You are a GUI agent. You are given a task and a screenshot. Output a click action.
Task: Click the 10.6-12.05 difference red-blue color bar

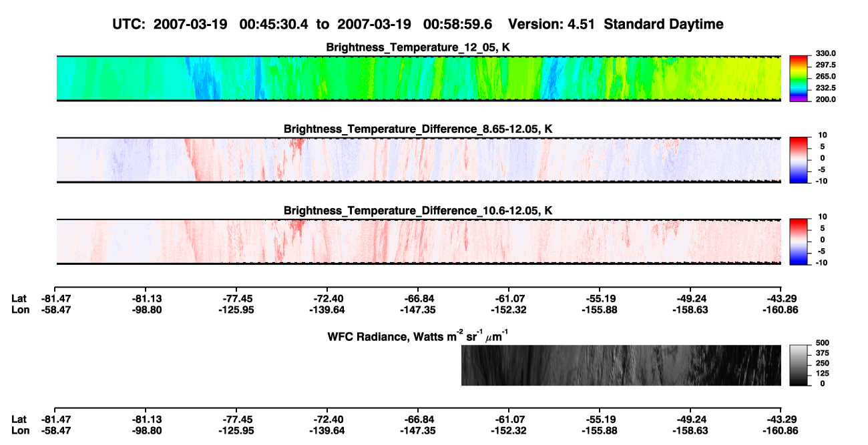click(x=799, y=242)
